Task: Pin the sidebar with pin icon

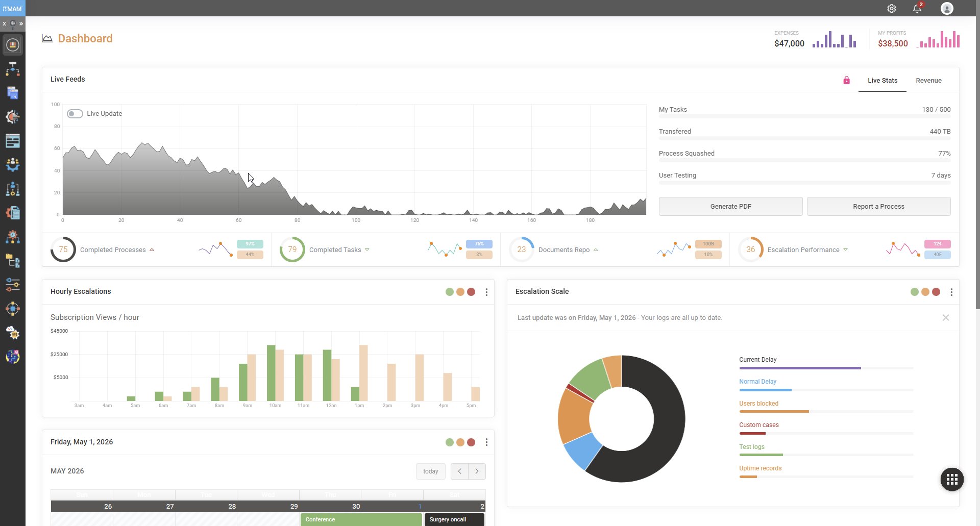Action: point(13,23)
